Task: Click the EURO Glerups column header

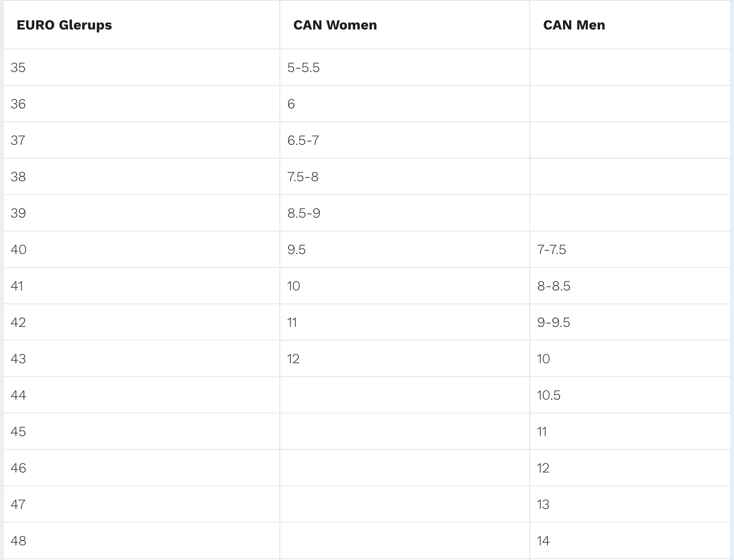Action: point(141,25)
